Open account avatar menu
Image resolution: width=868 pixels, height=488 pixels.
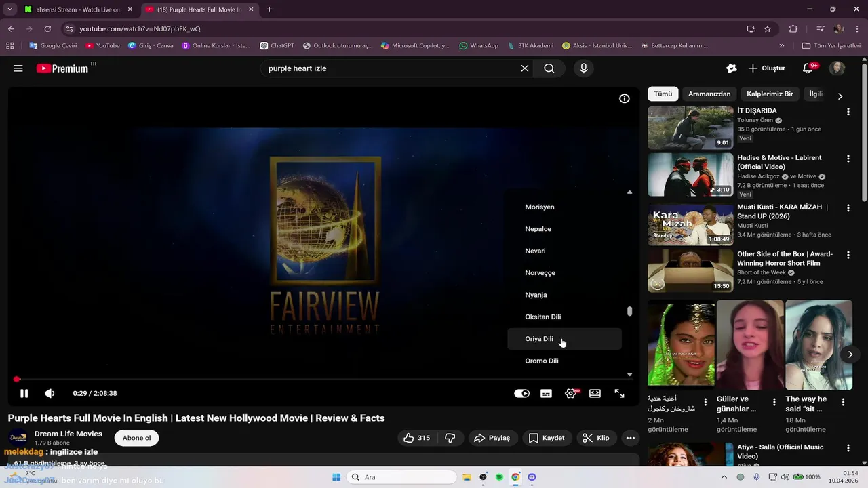point(837,68)
